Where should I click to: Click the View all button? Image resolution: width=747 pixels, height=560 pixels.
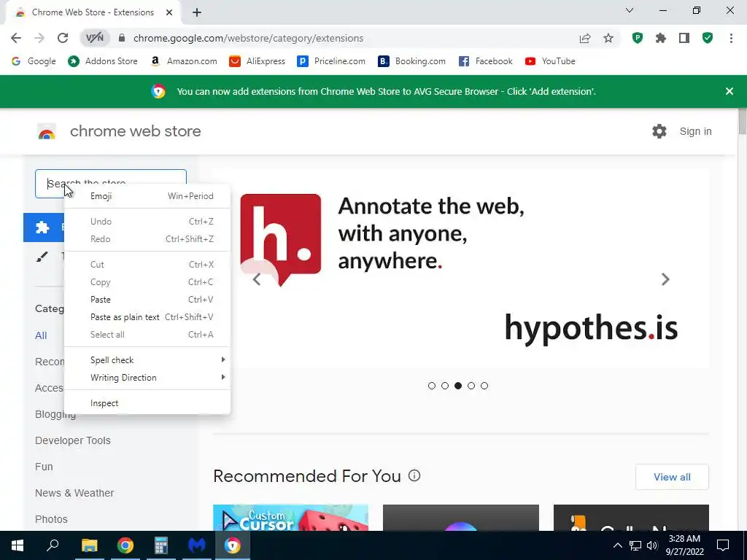(672, 477)
